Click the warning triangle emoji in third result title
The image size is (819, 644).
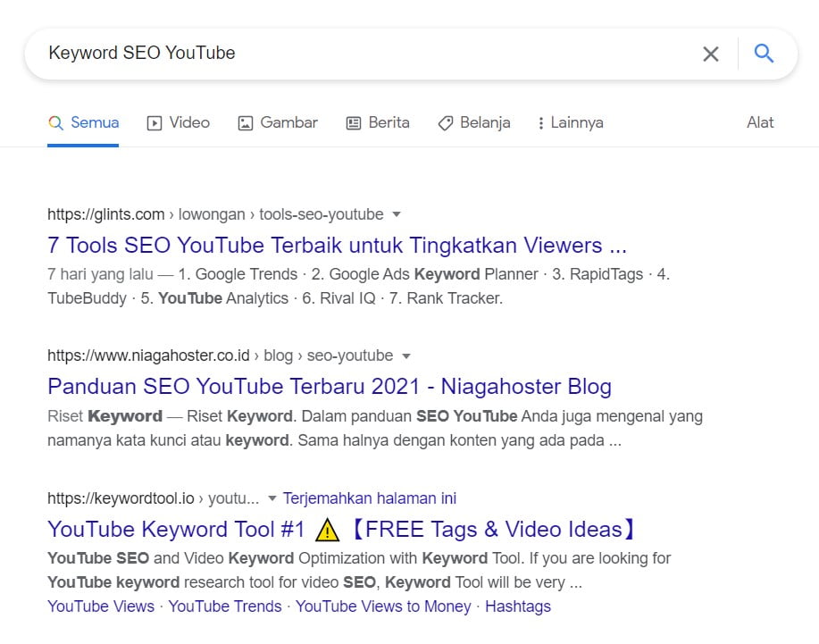[328, 531]
